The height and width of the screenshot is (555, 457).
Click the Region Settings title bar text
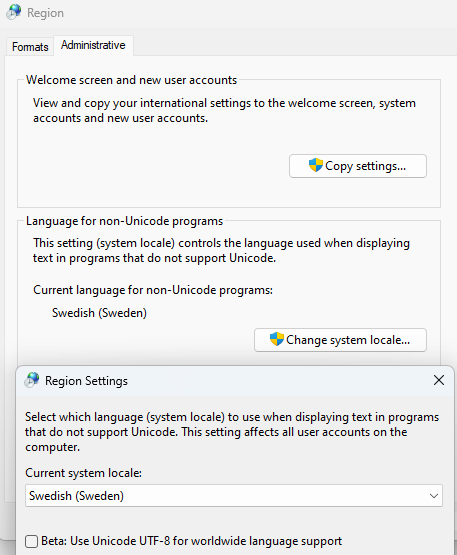[x=86, y=381]
